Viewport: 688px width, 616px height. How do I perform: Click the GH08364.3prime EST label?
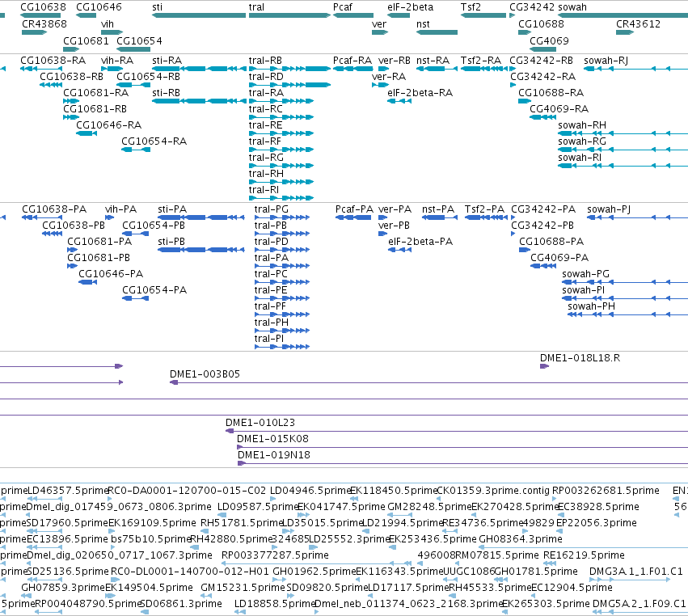521,538
